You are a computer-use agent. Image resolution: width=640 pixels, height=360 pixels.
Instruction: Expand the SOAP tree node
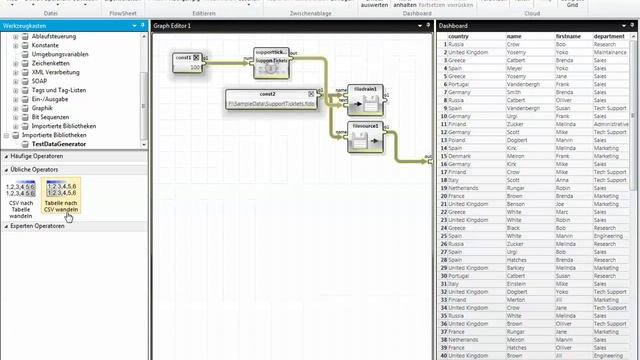[x=16, y=81]
